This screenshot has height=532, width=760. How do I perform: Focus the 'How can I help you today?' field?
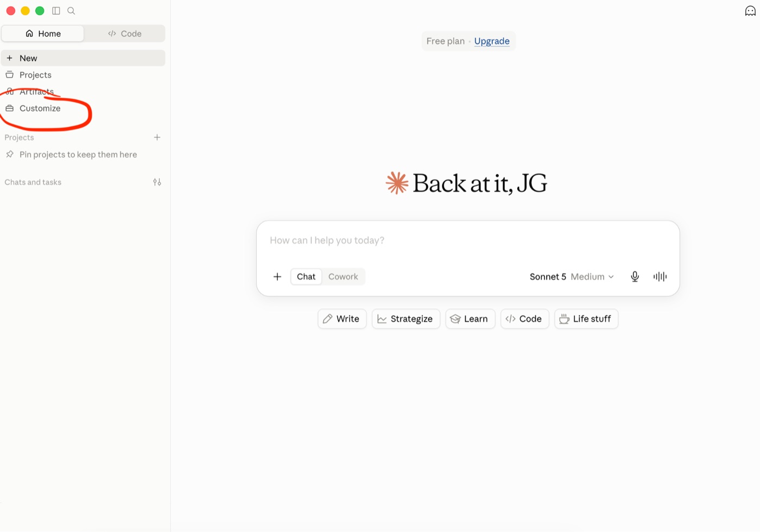(468, 240)
